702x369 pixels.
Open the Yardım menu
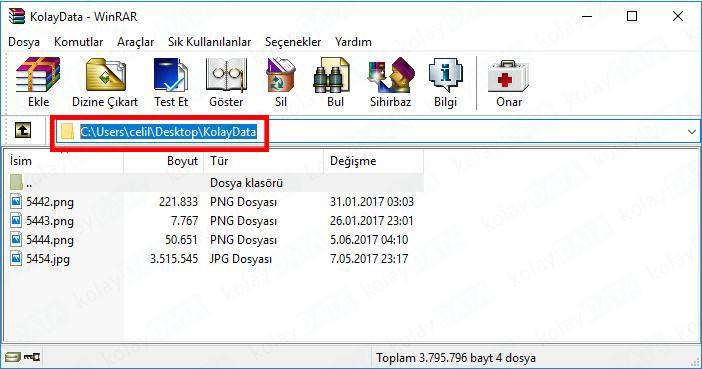(353, 42)
